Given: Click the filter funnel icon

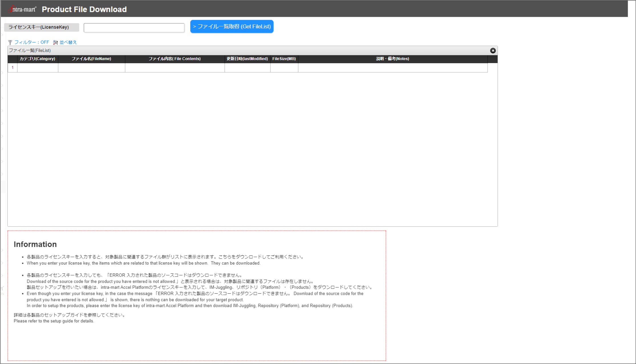Looking at the screenshot, I should pos(10,42).
